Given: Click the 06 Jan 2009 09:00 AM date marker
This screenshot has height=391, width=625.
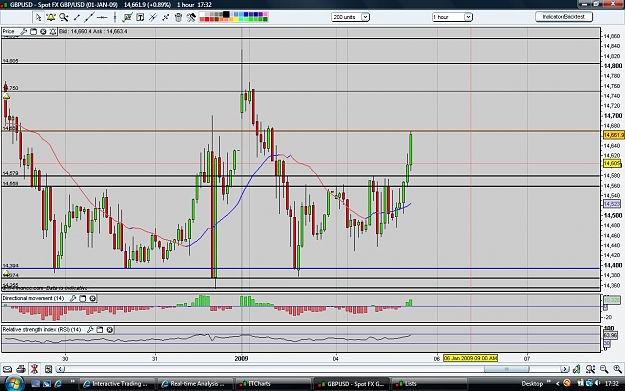Looking at the screenshot, I should [471, 358].
